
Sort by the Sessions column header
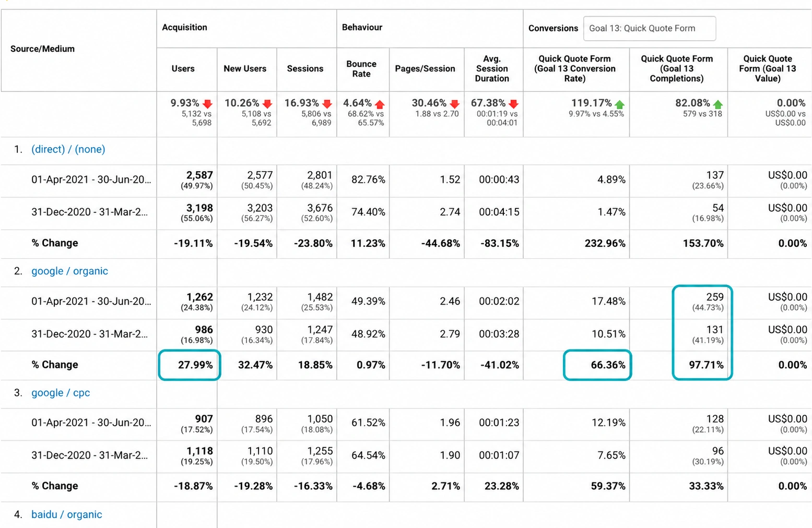coord(305,68)
